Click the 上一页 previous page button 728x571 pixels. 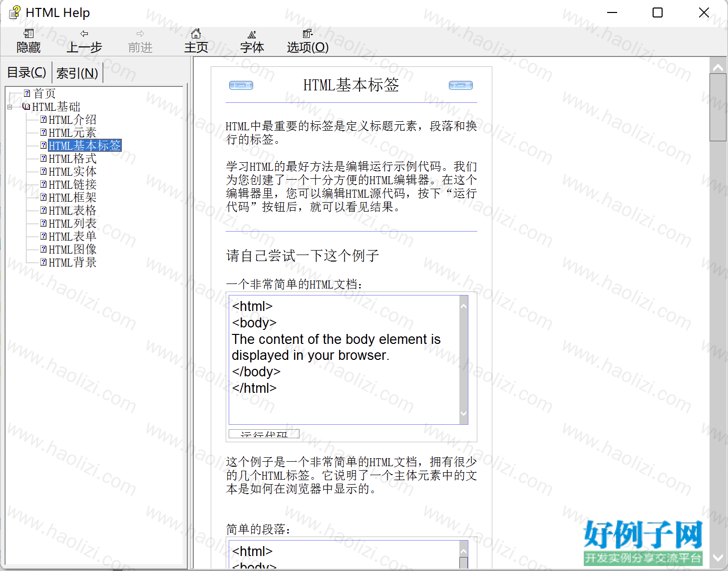241,85
